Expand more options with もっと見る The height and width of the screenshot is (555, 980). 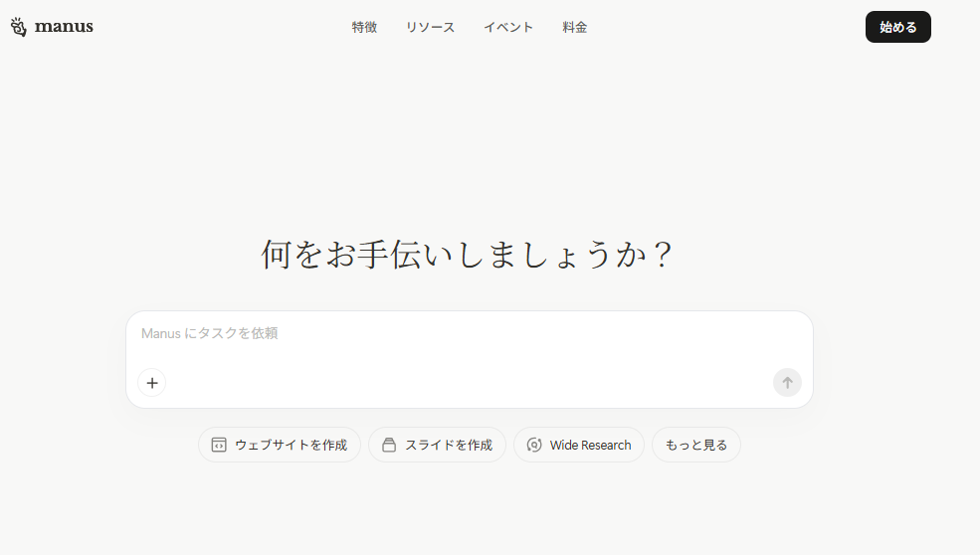click(x=696, y=445)
